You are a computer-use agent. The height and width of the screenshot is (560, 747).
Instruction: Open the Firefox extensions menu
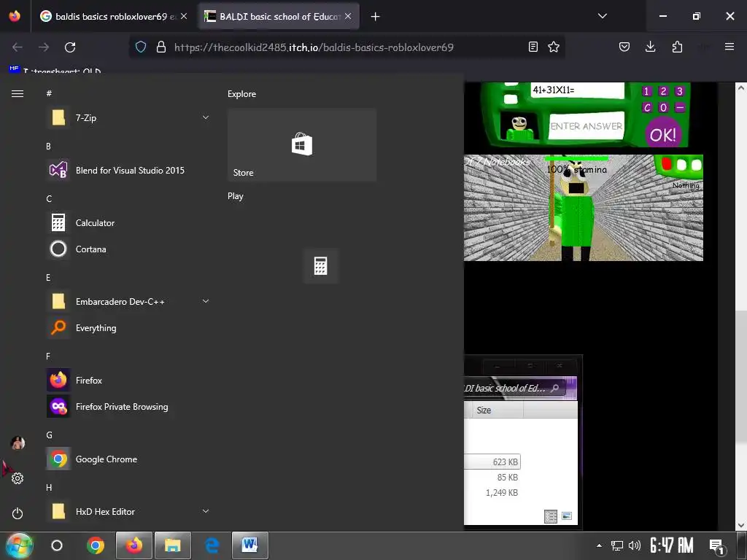point(677,47)
